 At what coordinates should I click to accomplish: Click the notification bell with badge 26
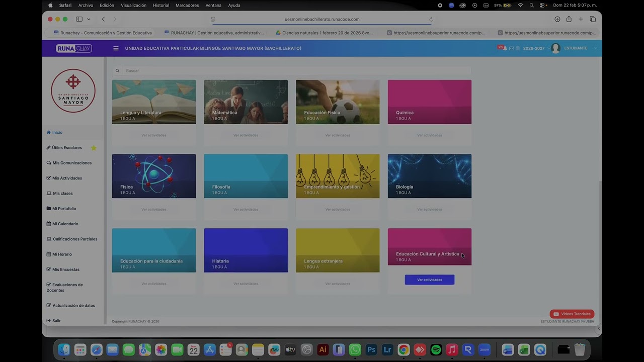504,48
